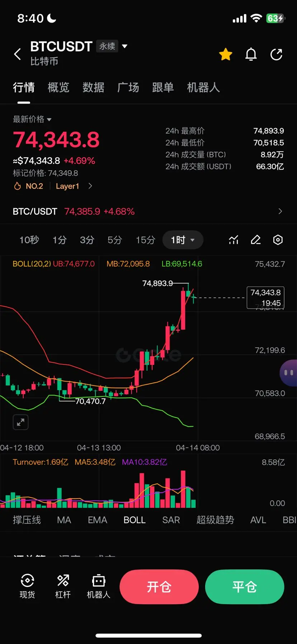Enable AVL indicator

[258, 520]
